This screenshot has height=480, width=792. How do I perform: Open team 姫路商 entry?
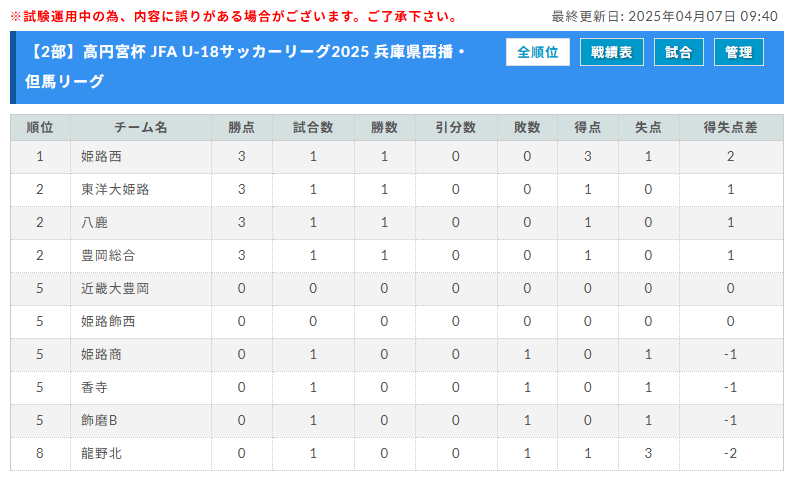click(100, 354)
